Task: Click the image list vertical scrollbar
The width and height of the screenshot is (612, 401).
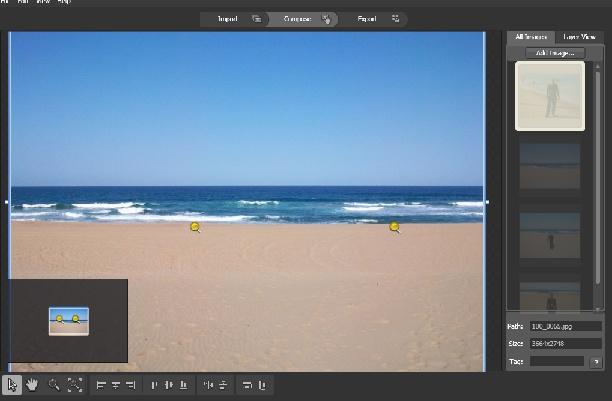Action: 598,178
